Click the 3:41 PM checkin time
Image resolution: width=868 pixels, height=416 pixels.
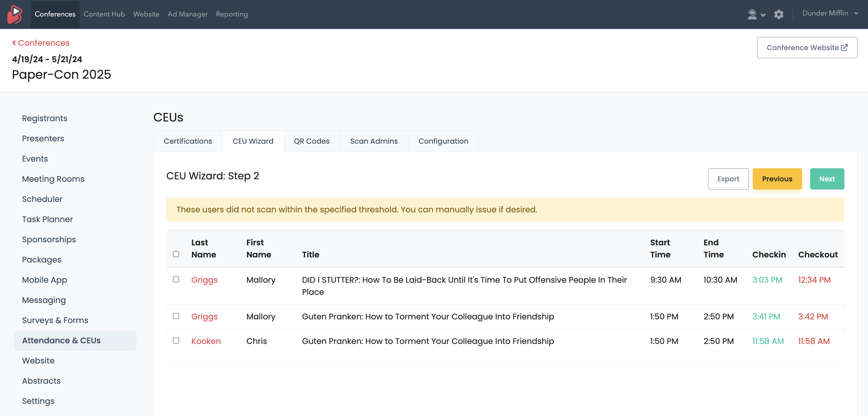766,316
